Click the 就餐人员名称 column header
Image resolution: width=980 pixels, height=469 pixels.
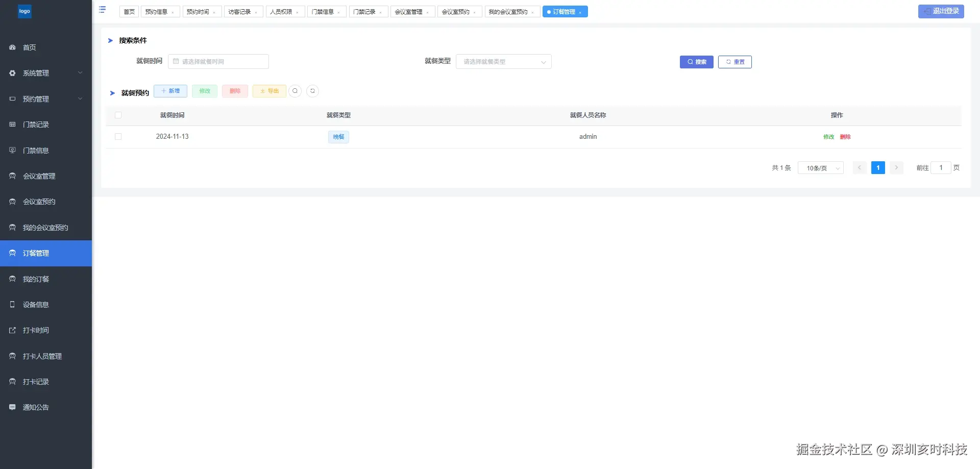588,115
